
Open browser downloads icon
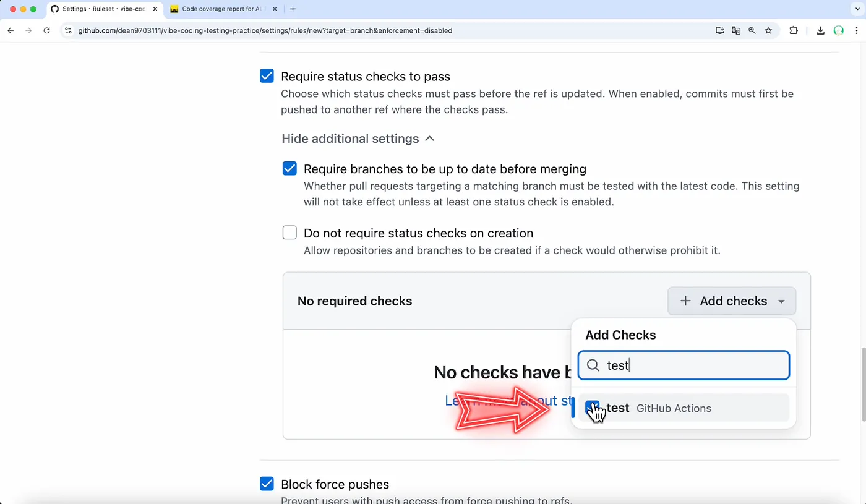[820, 30]
